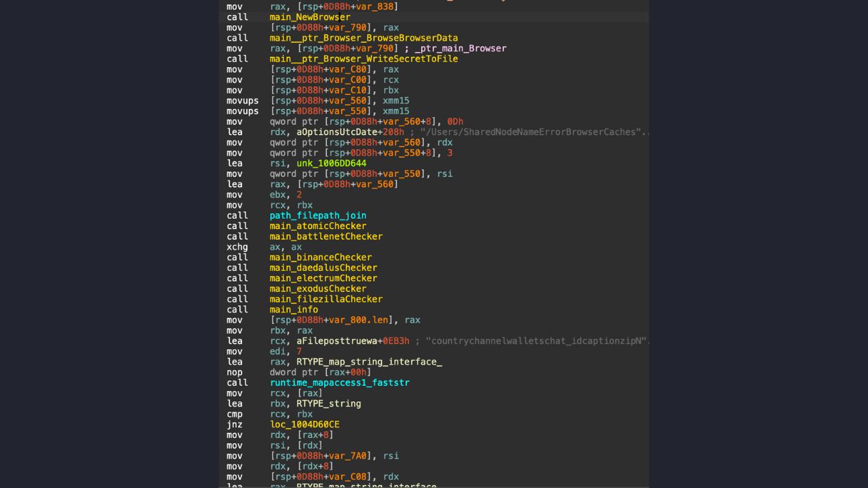
Task: Click the cmp instruction mnemonic
Action: coord(235,414)
